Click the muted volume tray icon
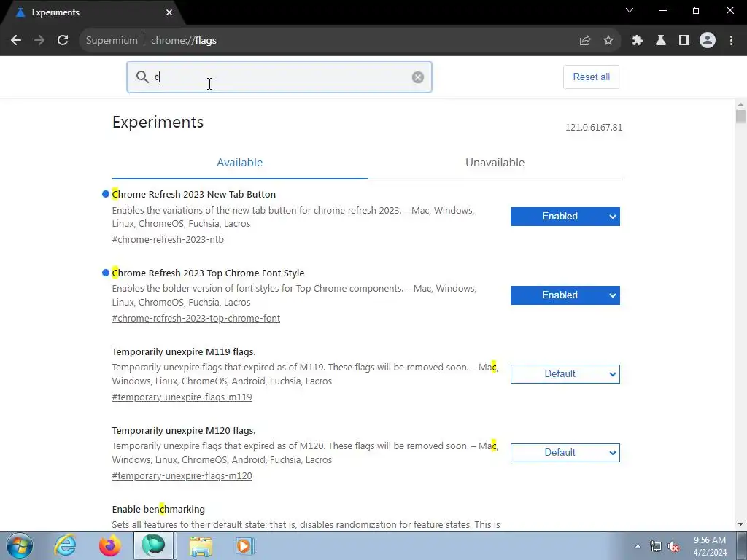Viewport: 747px width, 560px height. tap(673, 547)
